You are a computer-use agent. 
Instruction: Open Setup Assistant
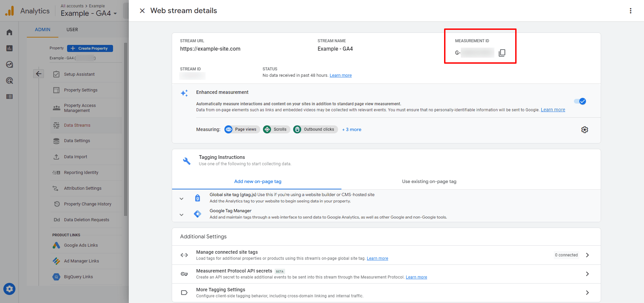pyautogui.click(x=86, y=74)
